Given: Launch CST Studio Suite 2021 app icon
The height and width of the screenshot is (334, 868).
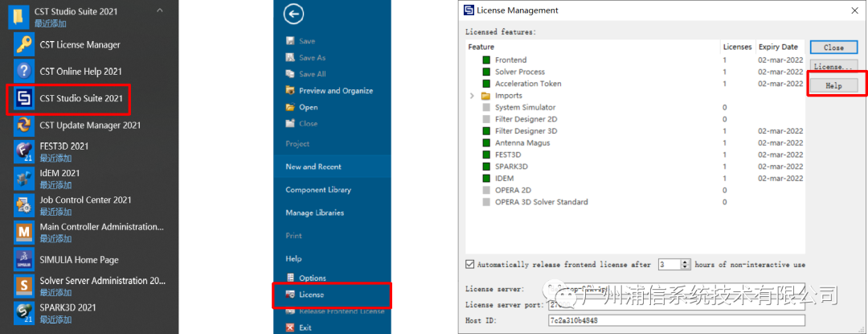Looking at the screenshot, I should click(x=24, y=99).
